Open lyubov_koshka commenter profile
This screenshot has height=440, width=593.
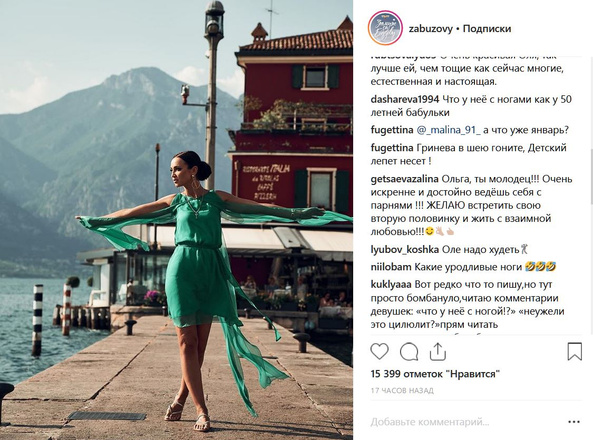[x=405, y=250]
